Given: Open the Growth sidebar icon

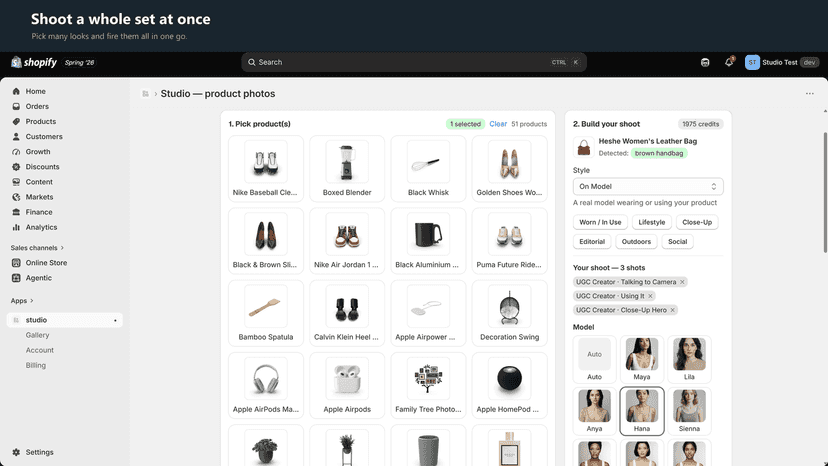Looking at the screenshot, I should pos(16,152).
